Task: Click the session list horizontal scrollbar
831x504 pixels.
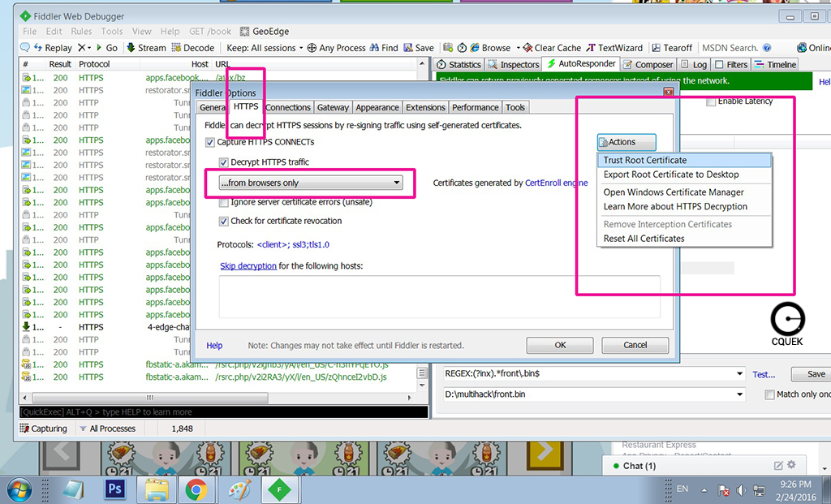Action: pos(150,398)
